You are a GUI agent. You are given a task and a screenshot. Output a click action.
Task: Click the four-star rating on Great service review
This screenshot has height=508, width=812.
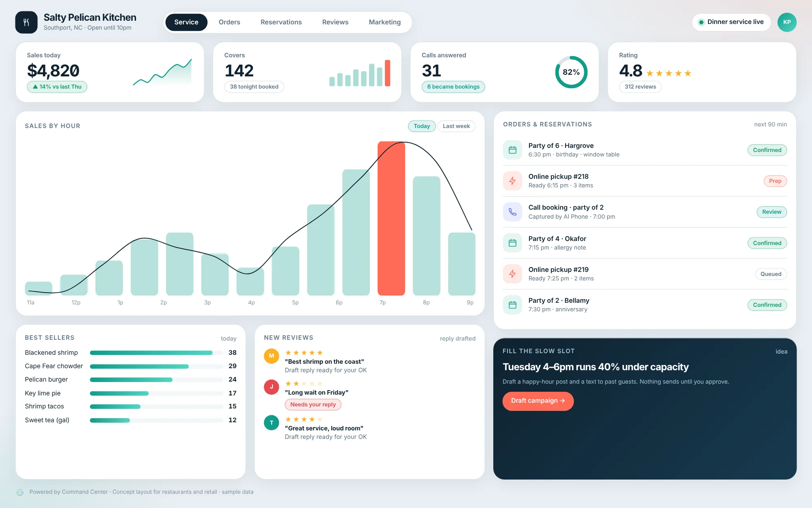304,419
